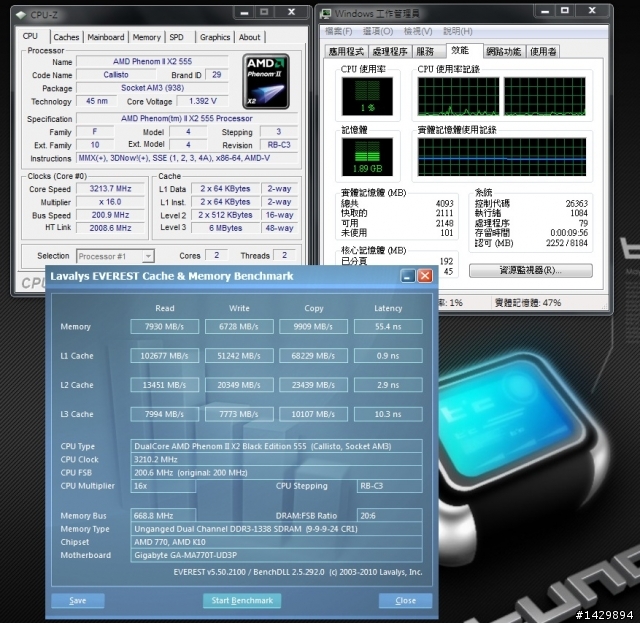
Task: Click the Start Benchmark button
Action: click(x=242, y=601)
